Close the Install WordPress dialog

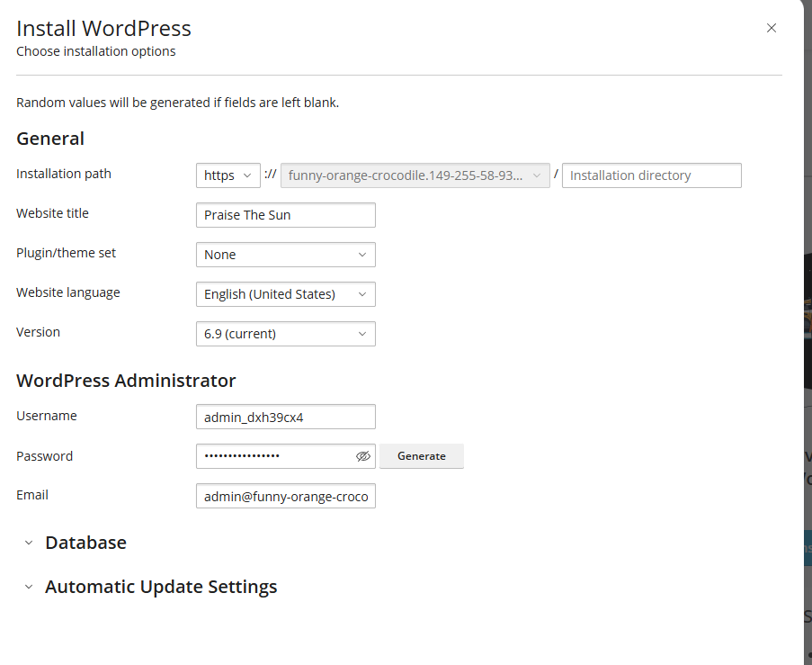pos(772,28)
